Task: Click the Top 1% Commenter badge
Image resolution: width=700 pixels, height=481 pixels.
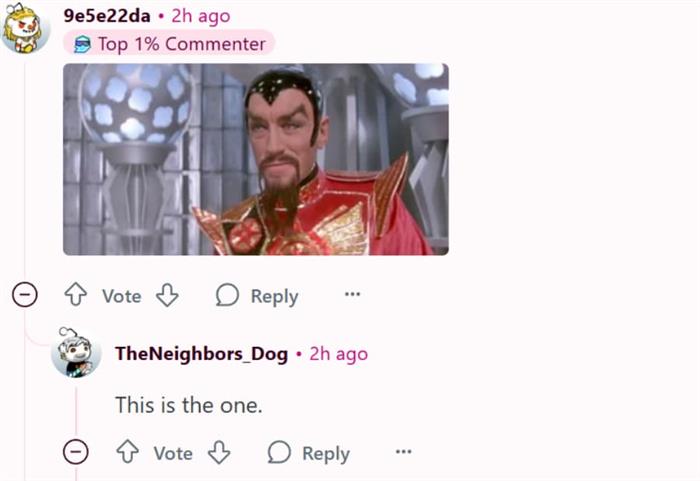Action: [x=169, y=44]
